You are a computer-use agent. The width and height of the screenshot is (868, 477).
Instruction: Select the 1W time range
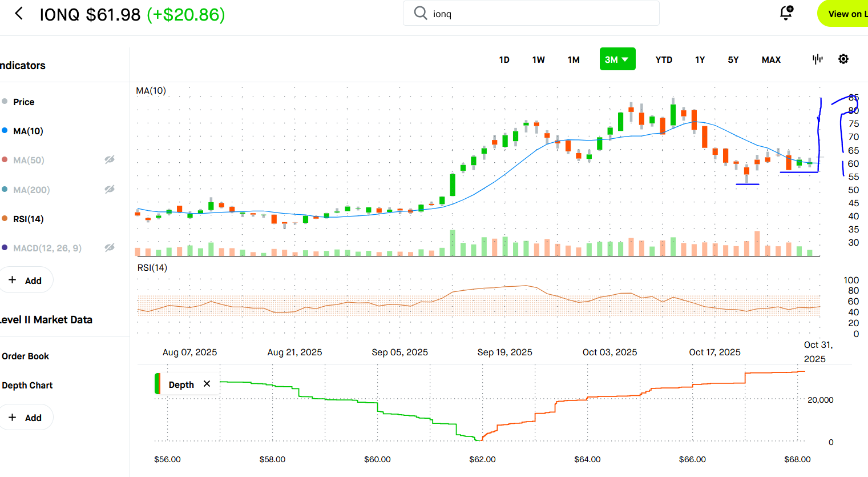coord(539,59)
